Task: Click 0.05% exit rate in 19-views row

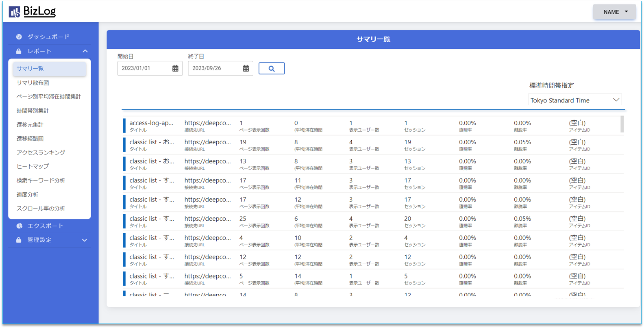Action: tap(522, 142)
